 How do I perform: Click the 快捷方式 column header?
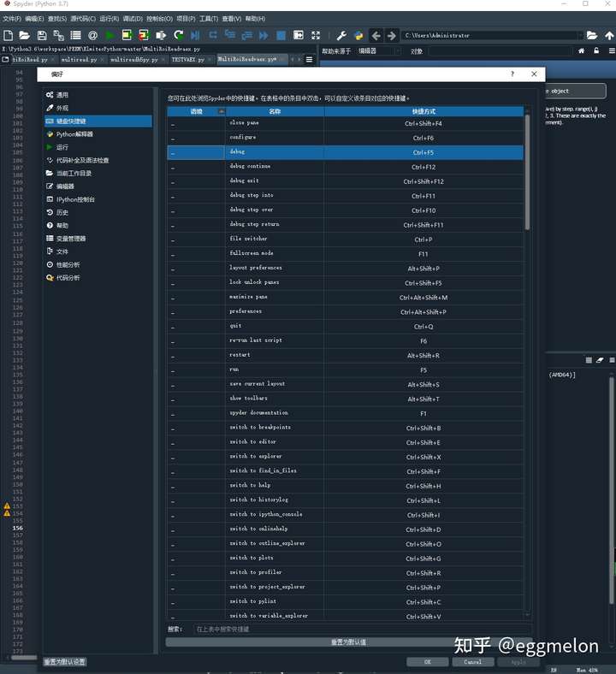click(x=423, y=111)
